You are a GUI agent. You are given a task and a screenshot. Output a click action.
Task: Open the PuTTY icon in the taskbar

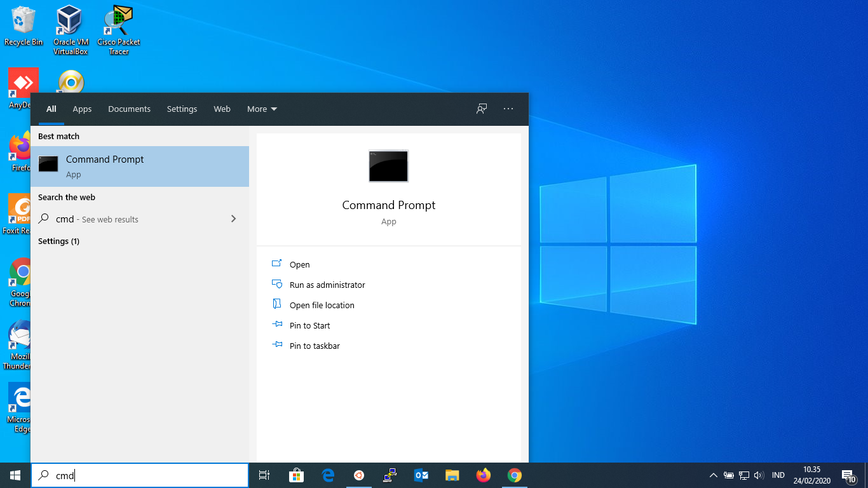point(390,475)
